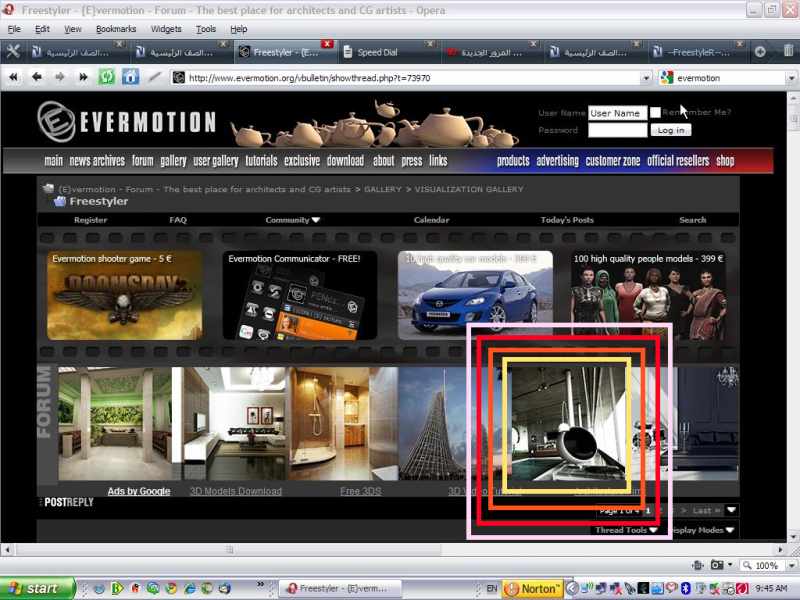Image resolution: width=800 pixels, height=600 pixels.
Task: Switch to the --FreestyleR-- tab
Action: pyautogui.click(x=696, y=52)
